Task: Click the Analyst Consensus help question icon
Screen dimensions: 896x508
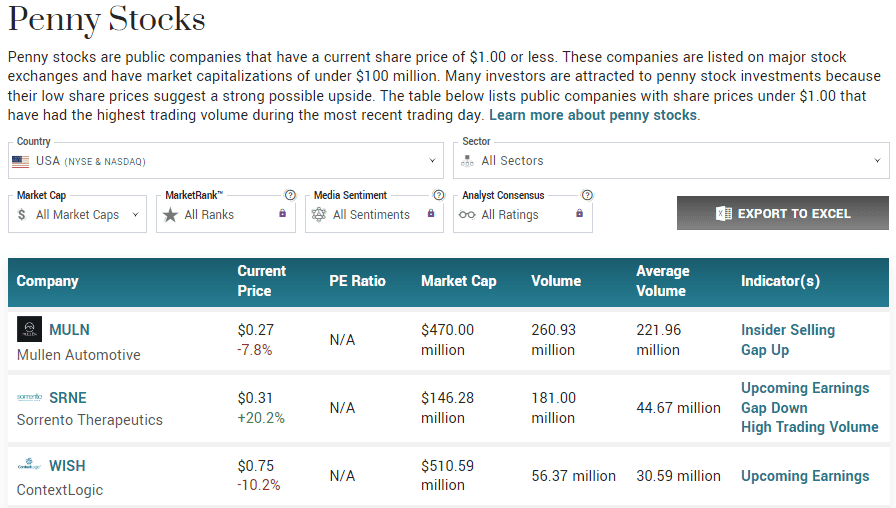Action: 587,195
